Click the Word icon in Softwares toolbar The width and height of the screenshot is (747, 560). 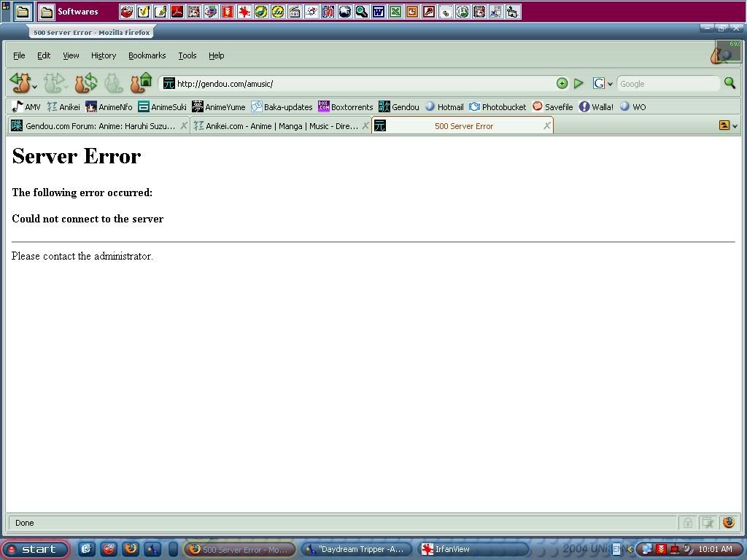(379, 12)
